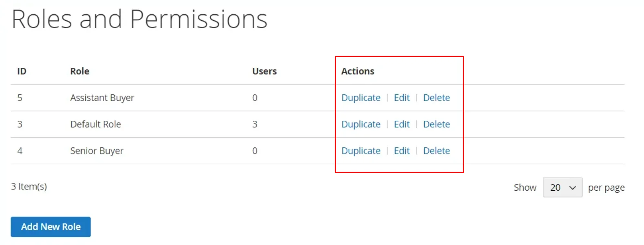Edit the Senior Buyer role
The height and width of the screenshot is (245, 644).
click(401, 151)
